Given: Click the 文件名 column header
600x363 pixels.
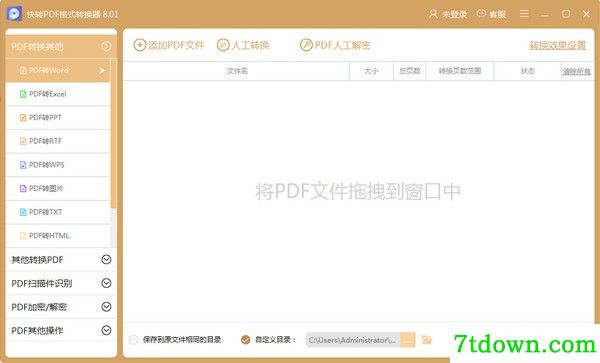Looking at the screenshot, I should coord(237,71).
